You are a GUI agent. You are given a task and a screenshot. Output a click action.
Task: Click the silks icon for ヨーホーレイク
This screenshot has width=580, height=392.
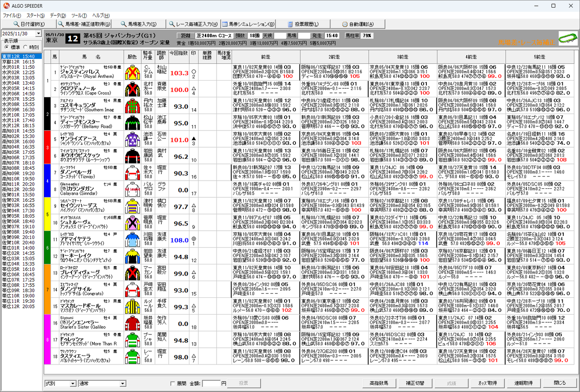(132, 257)
